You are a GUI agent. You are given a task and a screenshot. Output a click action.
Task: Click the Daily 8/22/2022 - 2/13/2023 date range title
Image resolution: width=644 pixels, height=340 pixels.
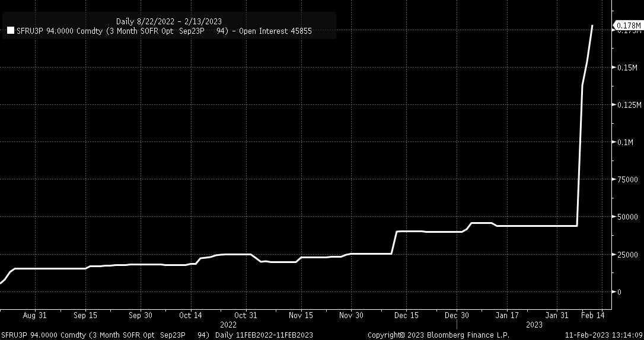(169, 21)
